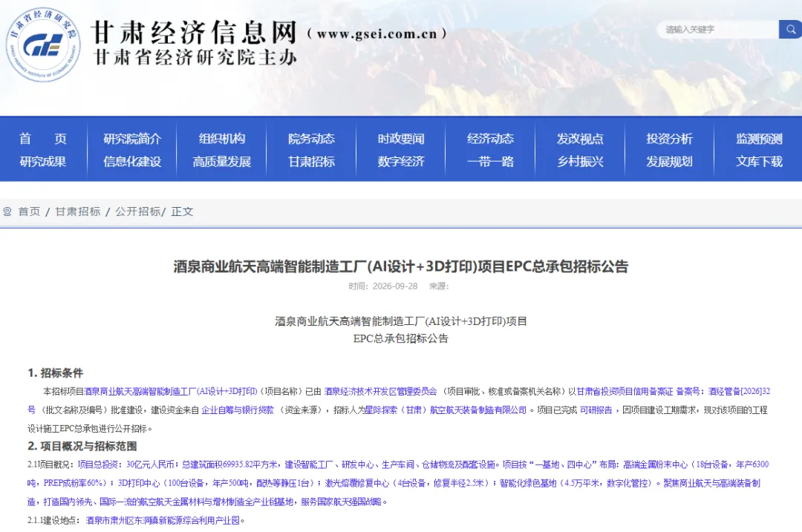This screenshot has width=802, height=532.
Task: Click the 甘肃经济信息网 site title
Action: 195,33
